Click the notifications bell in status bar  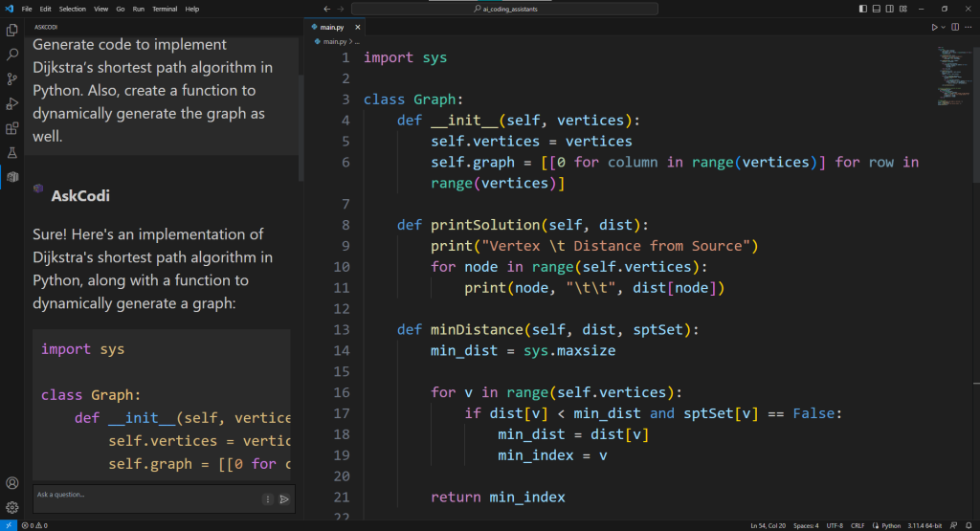pyautogui.click(x=969, y=525)
